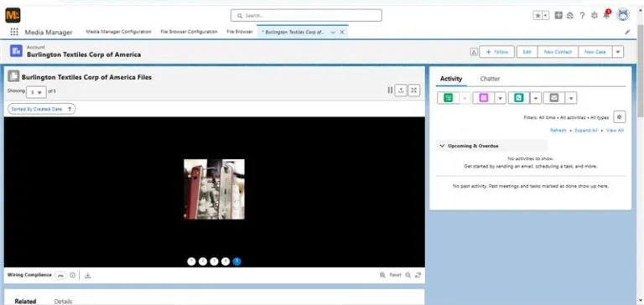Close the Burlington Textiles tab
The height and width of the screenshot is (305, 644).
pyautogui.click(x=342, y=32)
